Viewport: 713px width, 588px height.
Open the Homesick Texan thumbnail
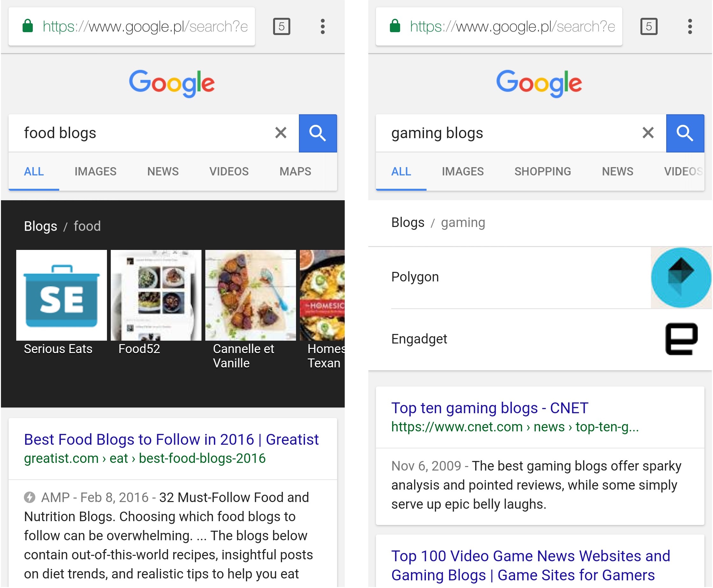(x=322, y=295)
